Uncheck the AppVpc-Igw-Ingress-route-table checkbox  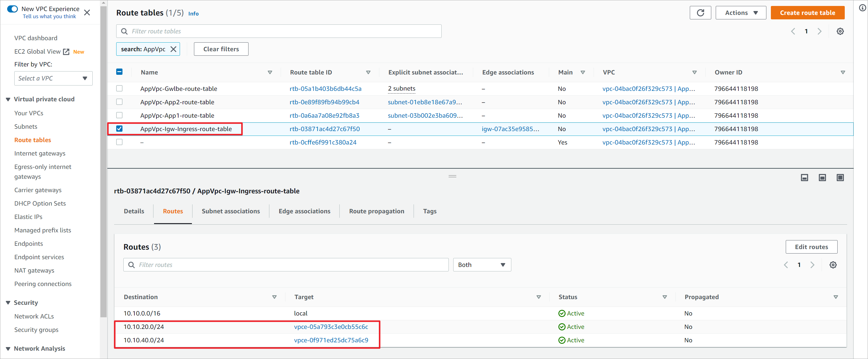(119, 129)
